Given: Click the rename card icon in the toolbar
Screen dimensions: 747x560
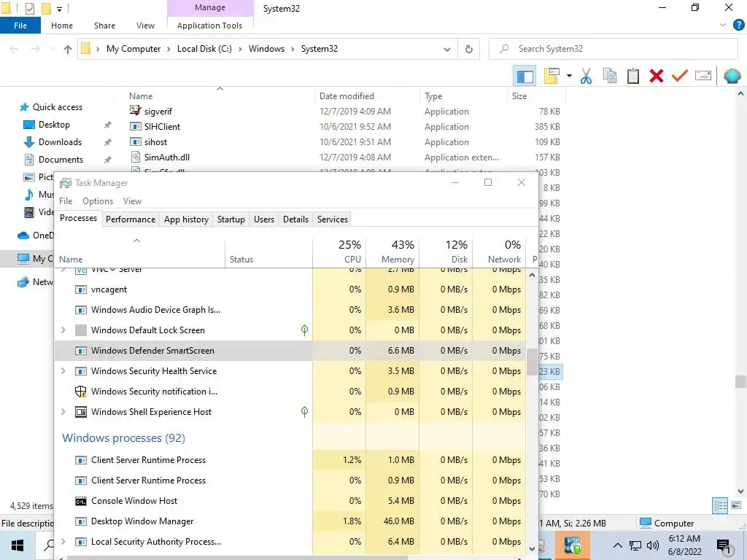Looking at the screenshot, I should point(703,76).
